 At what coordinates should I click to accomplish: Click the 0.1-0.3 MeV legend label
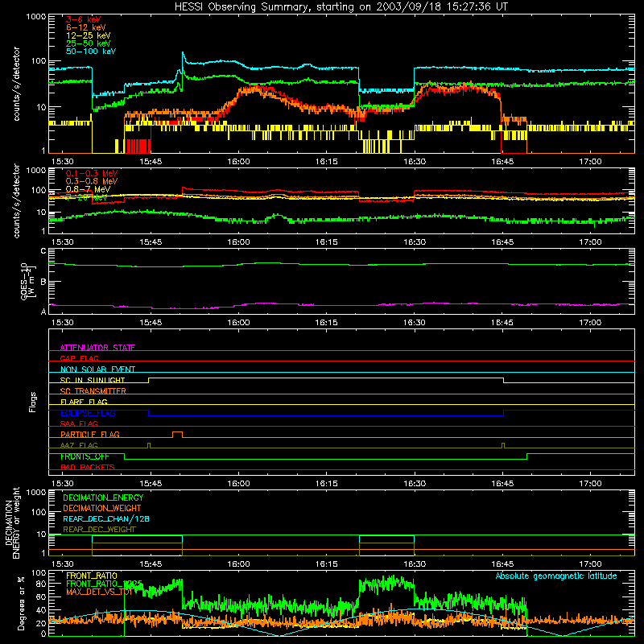click(x=92, y=173)
